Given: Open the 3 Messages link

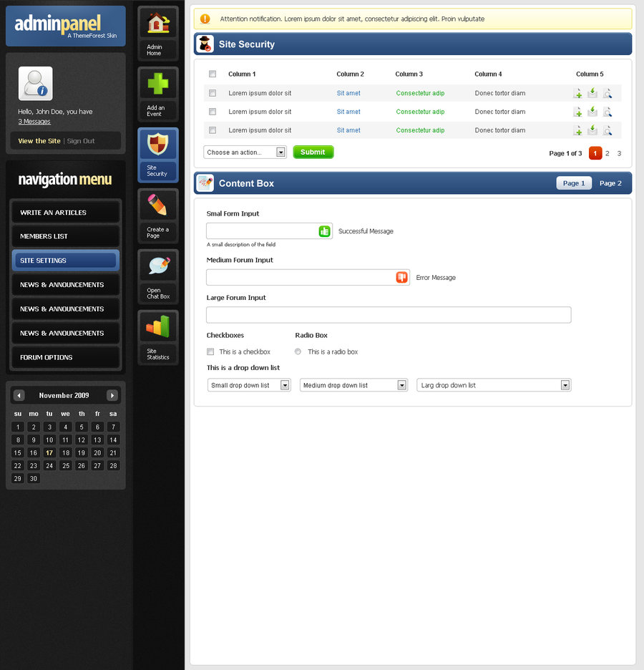Looking at the screenshot, I should [34, 122].
